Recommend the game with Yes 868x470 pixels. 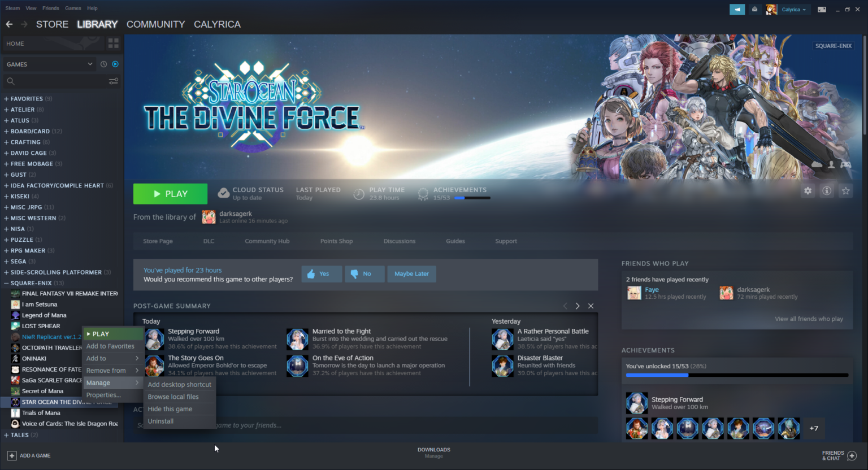pos(322,274)
